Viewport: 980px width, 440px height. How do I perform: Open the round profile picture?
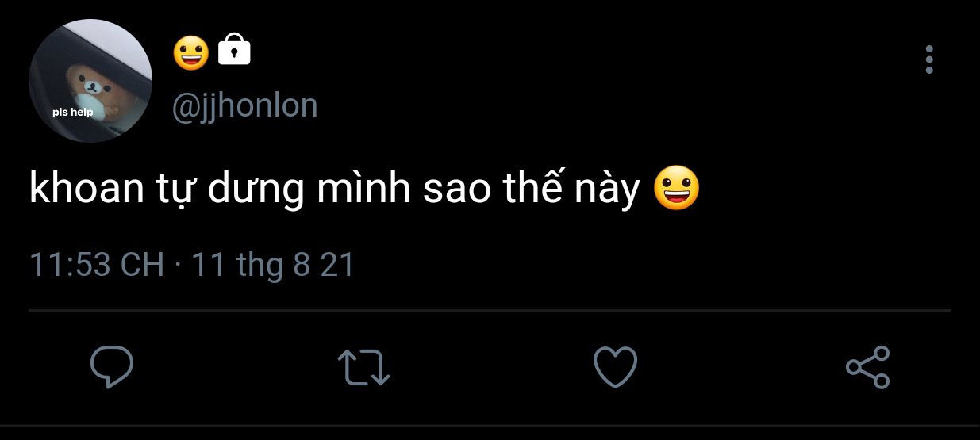[x=90, y=81]
